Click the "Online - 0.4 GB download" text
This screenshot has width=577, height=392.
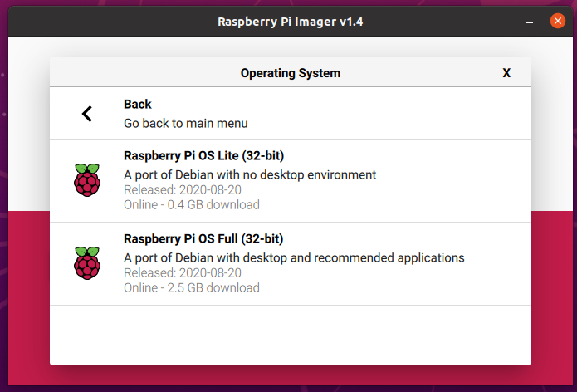coord(192,204)
